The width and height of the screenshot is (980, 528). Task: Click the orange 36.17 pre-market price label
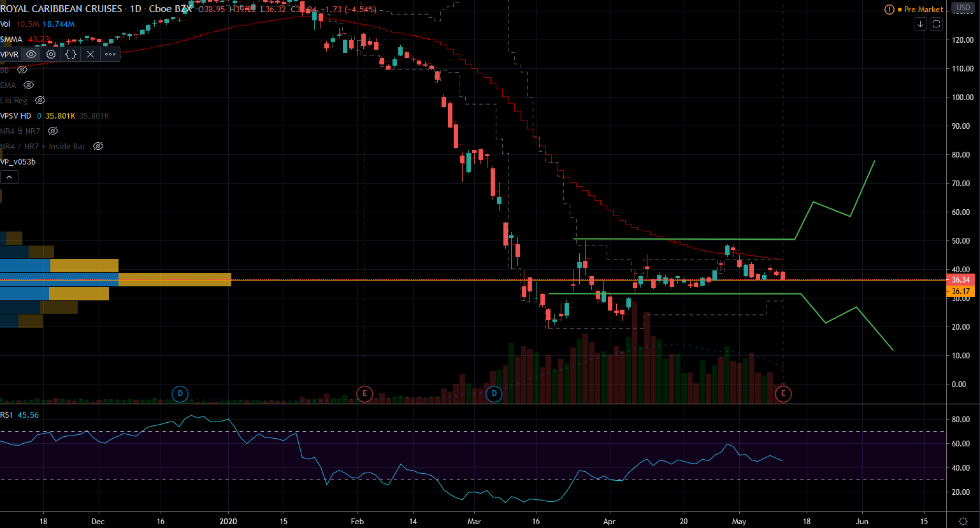pos(960,291)
